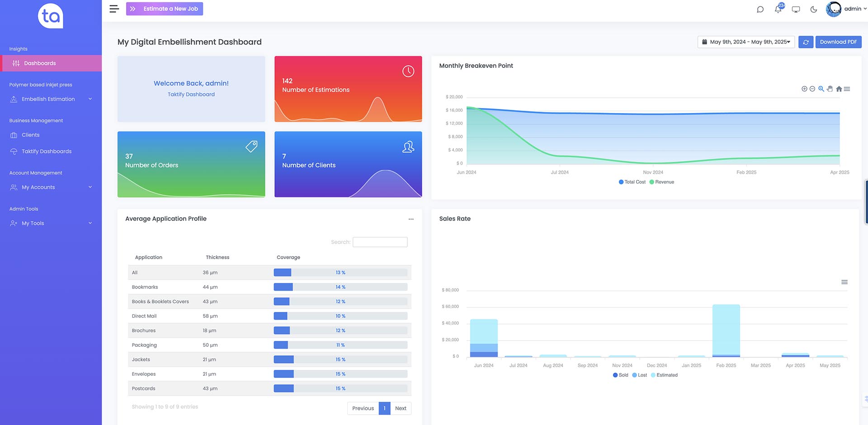Click the chart zoom-in plus icon

coord(804,89)
